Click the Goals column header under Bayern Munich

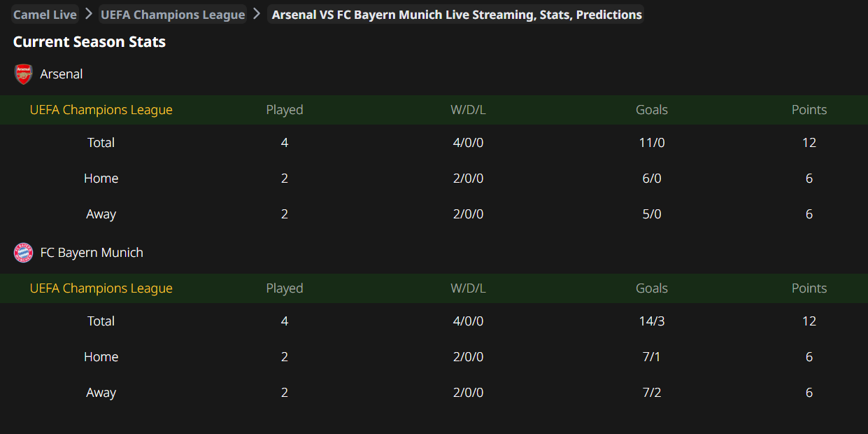point(651,288)
